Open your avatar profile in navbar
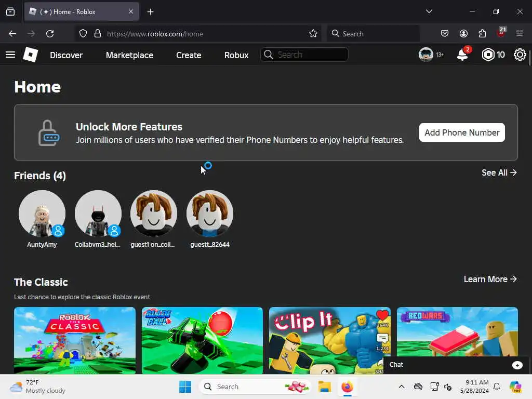 [x=426, y=55]
